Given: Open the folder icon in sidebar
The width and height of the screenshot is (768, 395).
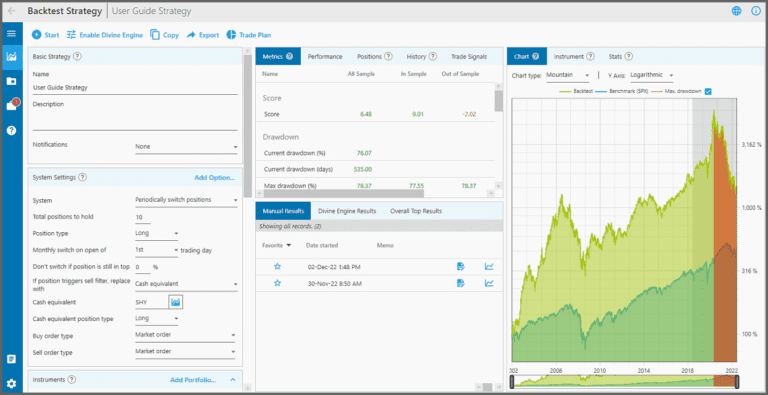Looking at the screenshot, I should 11,81.
